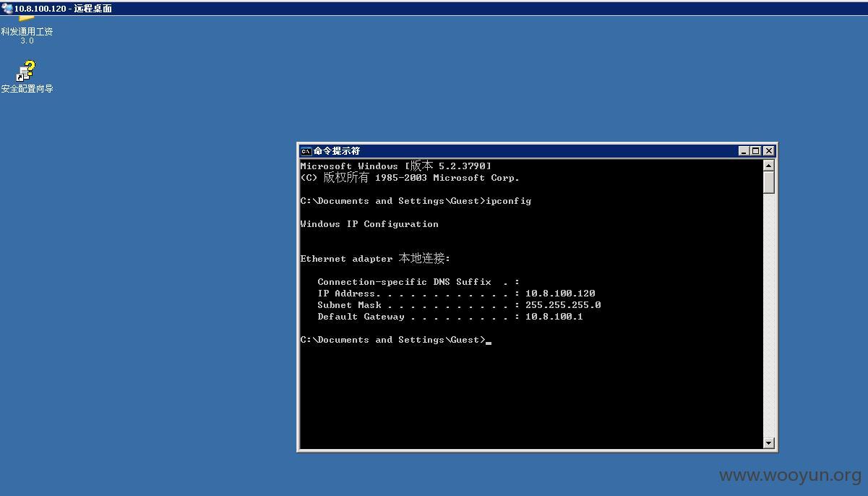Click the Microsoft Windows version 5.2.3790 line

point(395,166)
